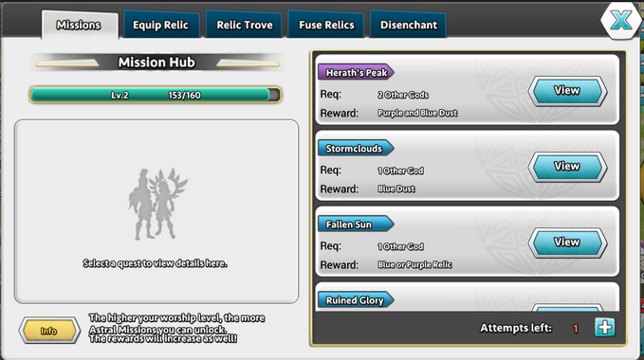Switch to the Missions tab

pyautogui.click(x=80, y=25)
